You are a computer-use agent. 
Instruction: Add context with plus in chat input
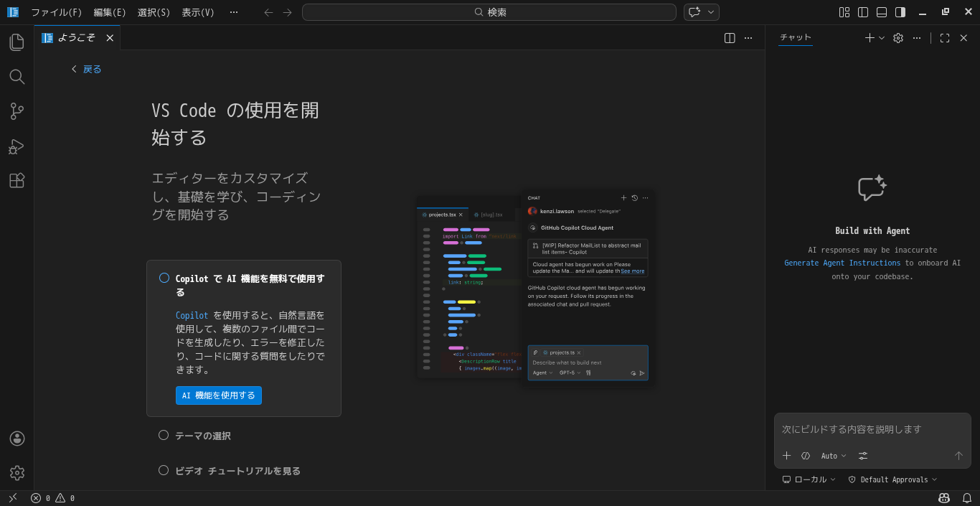786,456
